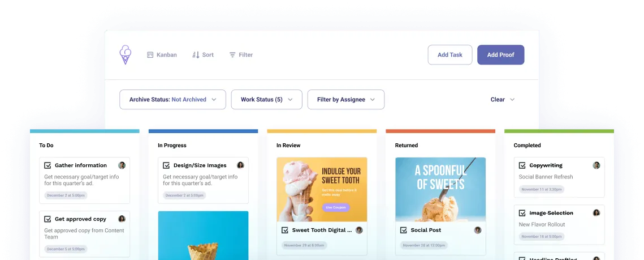Click the light blue To Do color bar
Image resolution: width=644 pixels, height=260 pixels.
tap(85, 131)
